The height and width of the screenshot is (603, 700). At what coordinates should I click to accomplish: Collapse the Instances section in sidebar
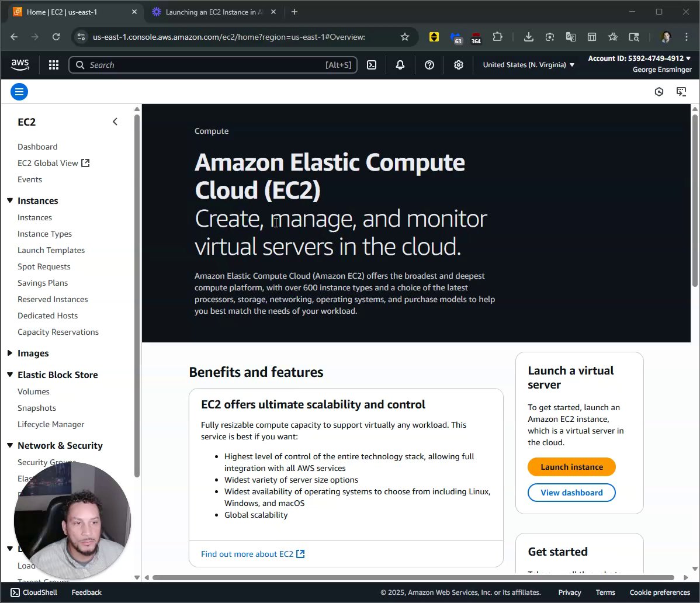[10, 201]
